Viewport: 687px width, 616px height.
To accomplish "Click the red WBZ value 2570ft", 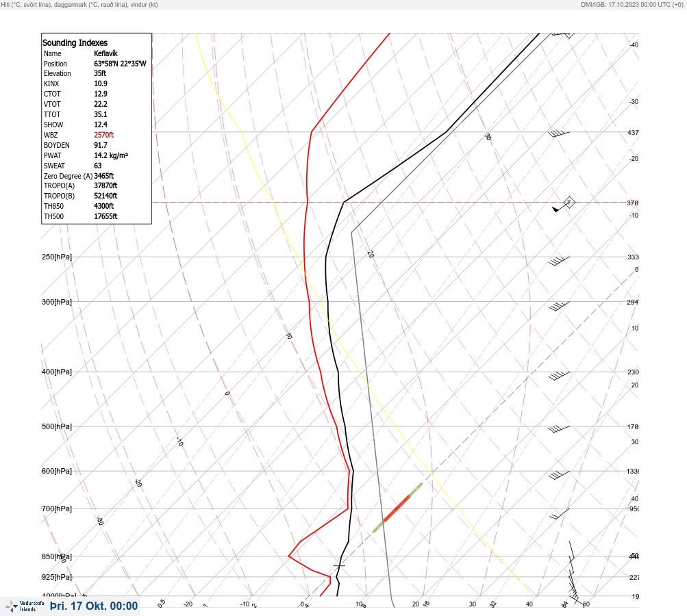I will click(104, 135).
